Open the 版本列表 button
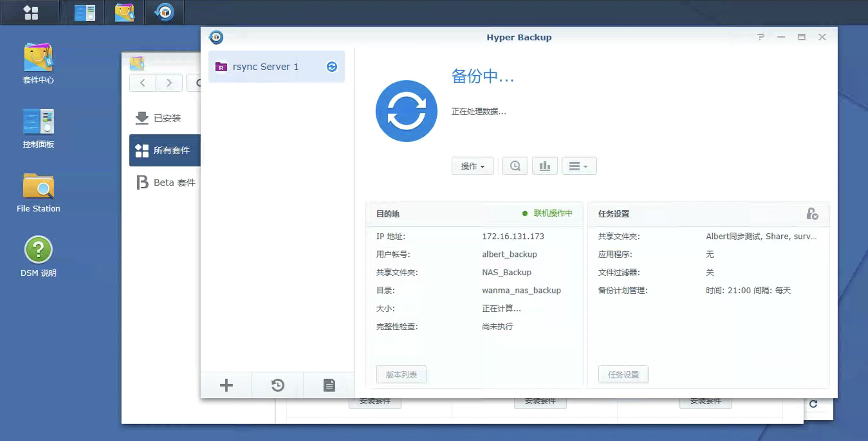 (401, 374)
